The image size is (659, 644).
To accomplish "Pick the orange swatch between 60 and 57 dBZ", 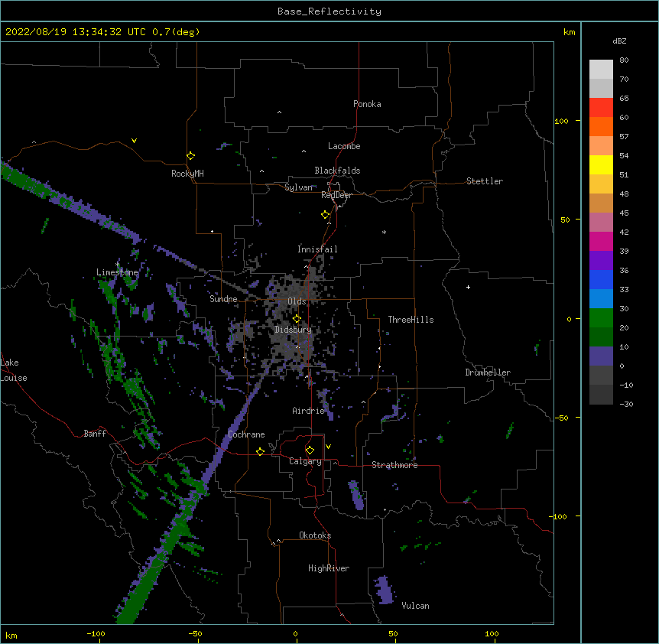I will (x=601, y=126).
